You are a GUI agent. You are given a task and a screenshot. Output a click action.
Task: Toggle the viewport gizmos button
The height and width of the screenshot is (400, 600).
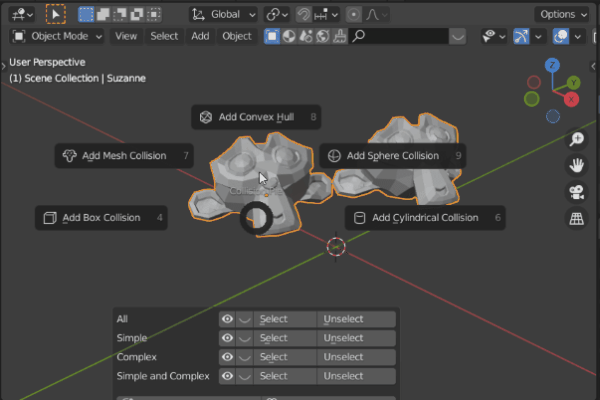[521, 36]
